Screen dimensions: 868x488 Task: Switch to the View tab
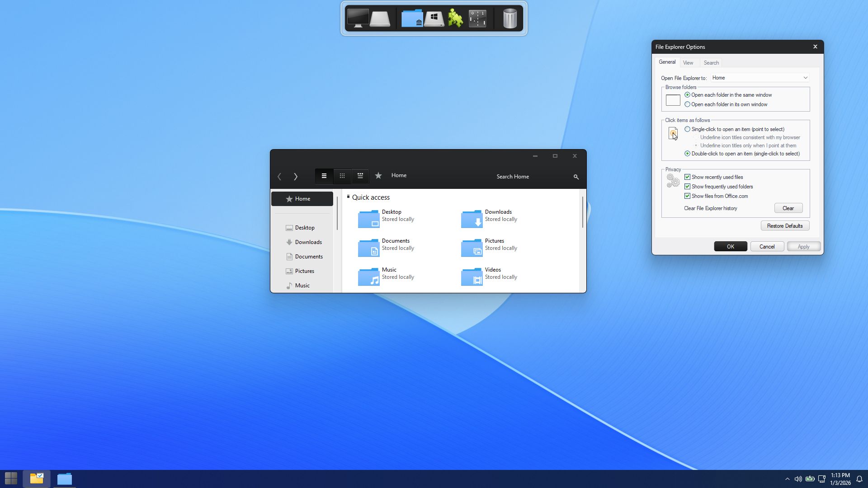pyautogui.click(x=688, y=63)
